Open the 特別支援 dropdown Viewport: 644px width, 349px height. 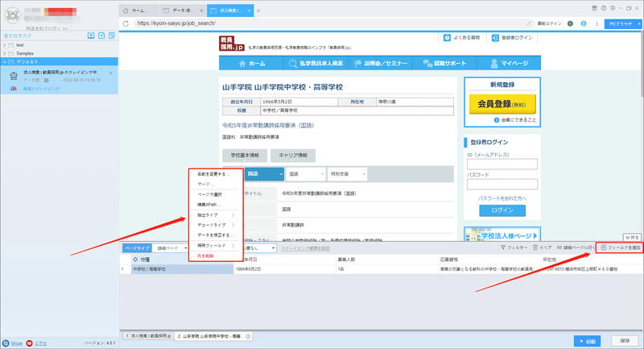click(x=348, y=174)
